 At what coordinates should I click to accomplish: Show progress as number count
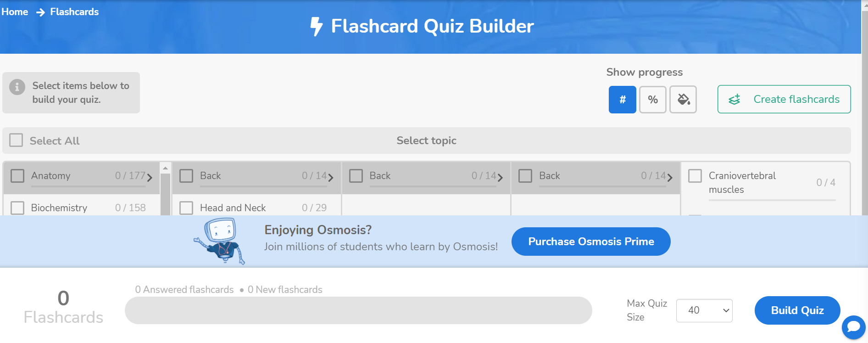[x=622, y=100]
